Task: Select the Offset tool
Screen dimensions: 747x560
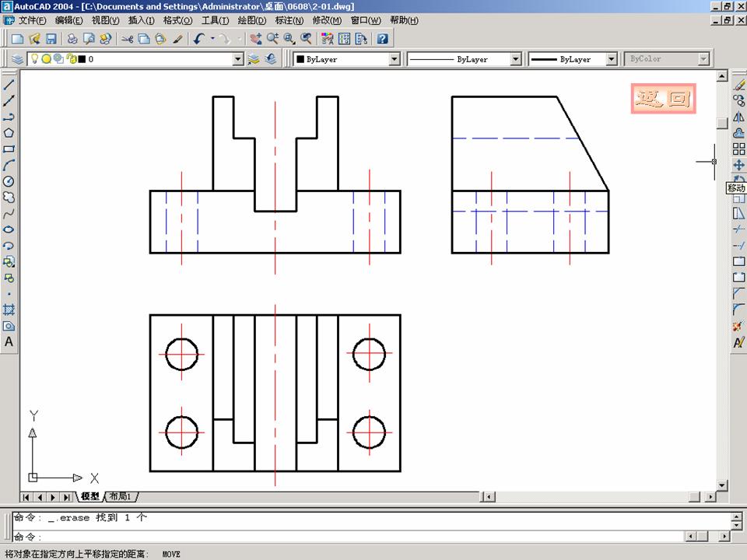Action: click(x=739, y=133)
